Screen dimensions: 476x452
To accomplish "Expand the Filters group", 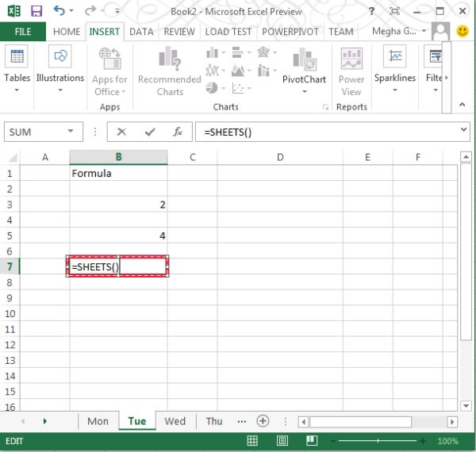I will click(x=435, y=69).
